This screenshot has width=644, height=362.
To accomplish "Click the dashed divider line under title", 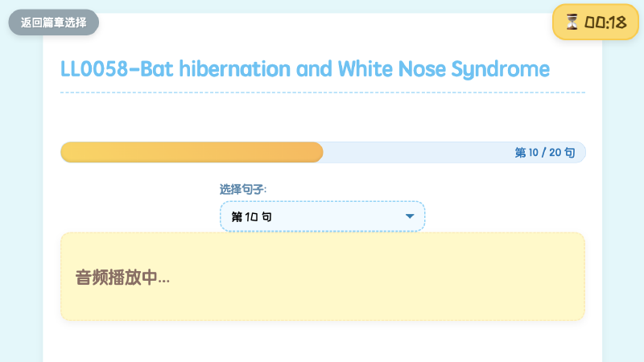I will [x=322, y=93].
